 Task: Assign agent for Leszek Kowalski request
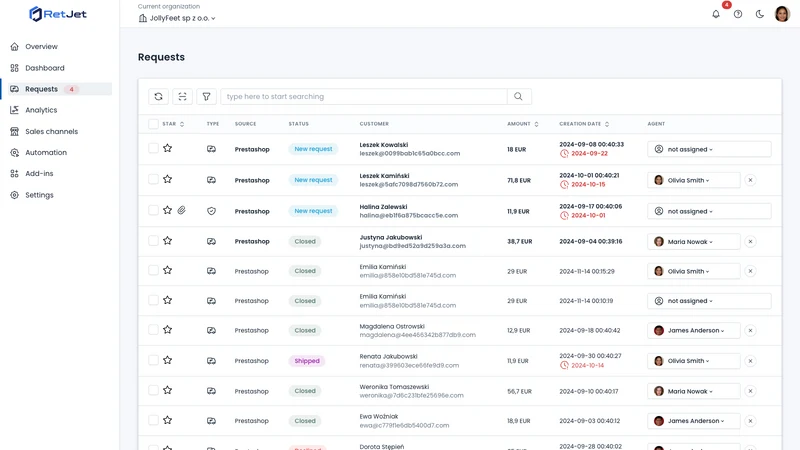point(709,149)
